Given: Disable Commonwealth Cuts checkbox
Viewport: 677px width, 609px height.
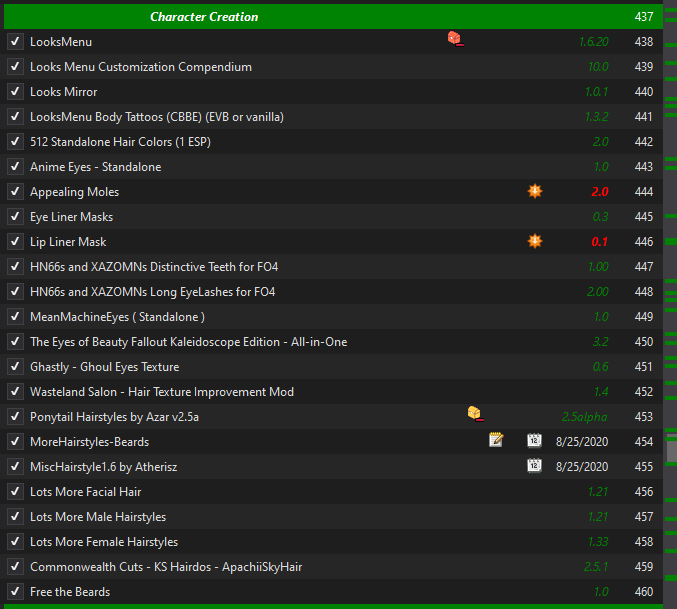Looking at the screenshot, I should [x=15, y=568].
